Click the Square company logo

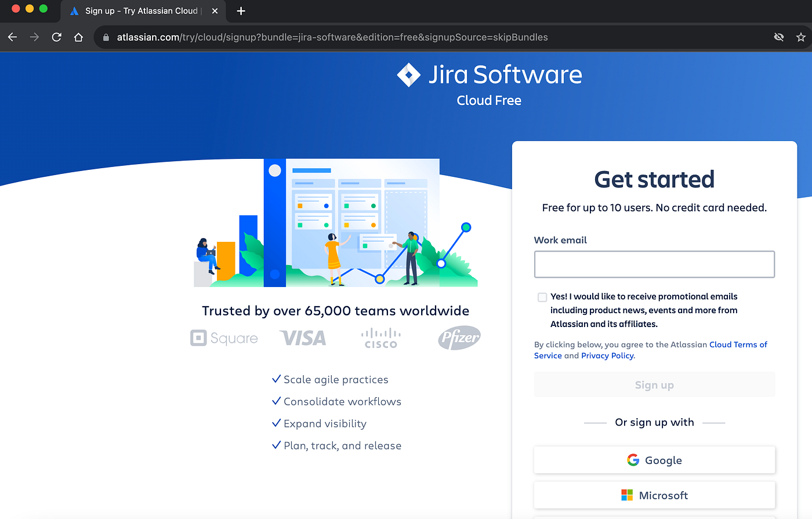click(x=224, y=338)
